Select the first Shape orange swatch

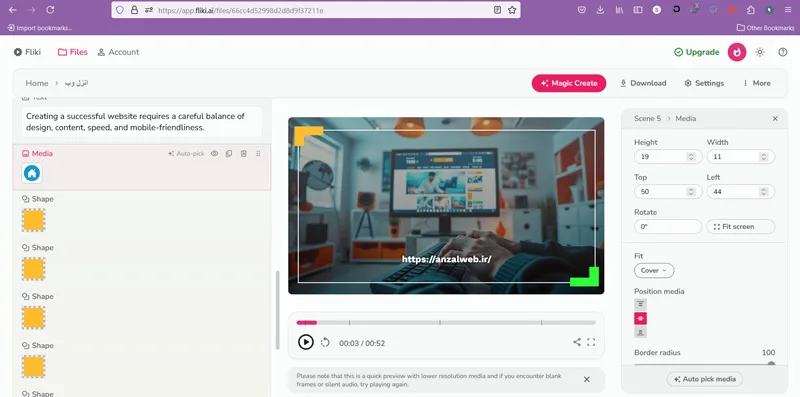[x=34, y=220]
